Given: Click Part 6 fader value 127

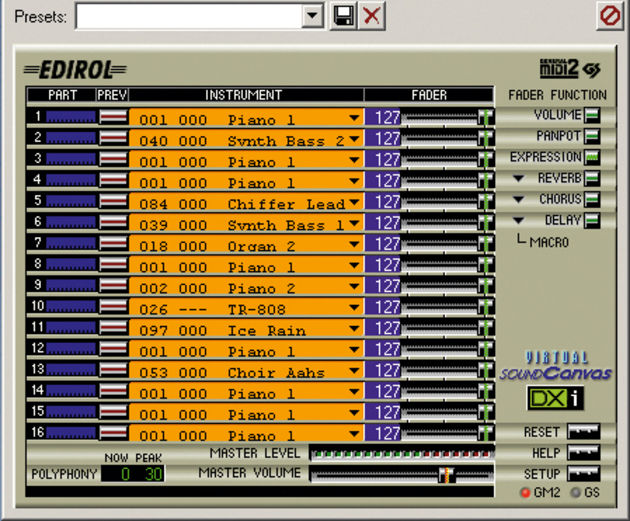Looking at the screenshot, I should pos(387,223).
